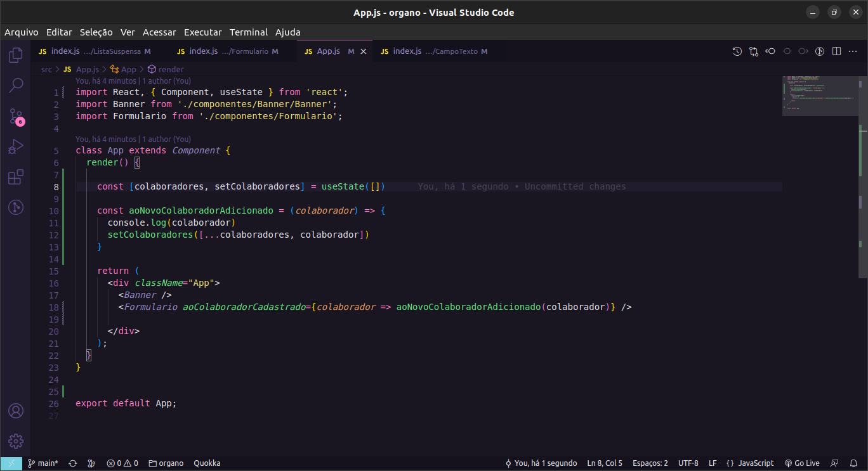This screenshot has width=868, height=471.
Task: Open the Git Graph sidebar icon
Action: coord(16,207)
